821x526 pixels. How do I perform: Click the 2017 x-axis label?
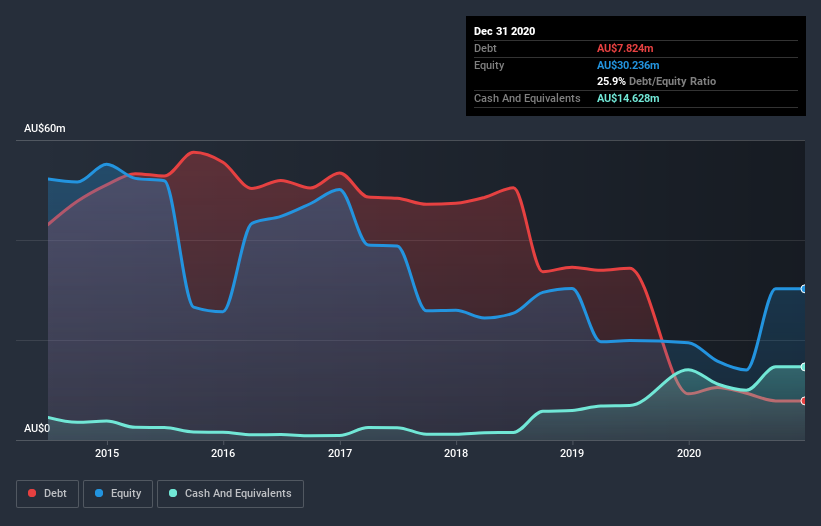[x=340, y=453]
